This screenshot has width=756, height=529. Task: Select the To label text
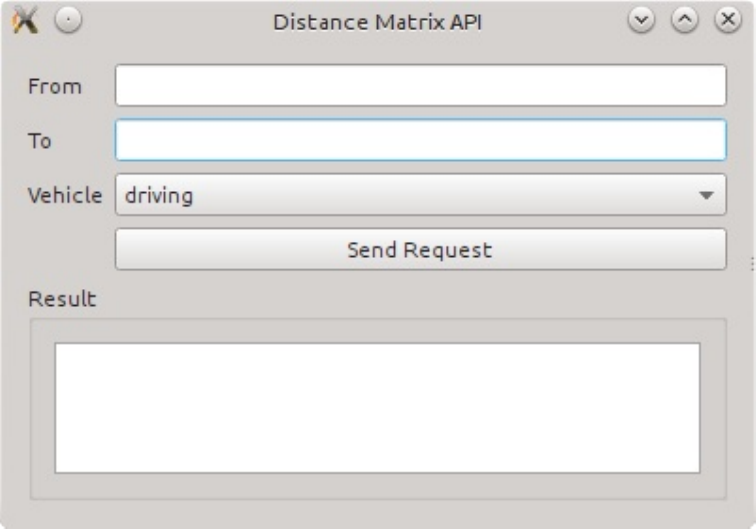pyautogui.click(x=40, y=141)
